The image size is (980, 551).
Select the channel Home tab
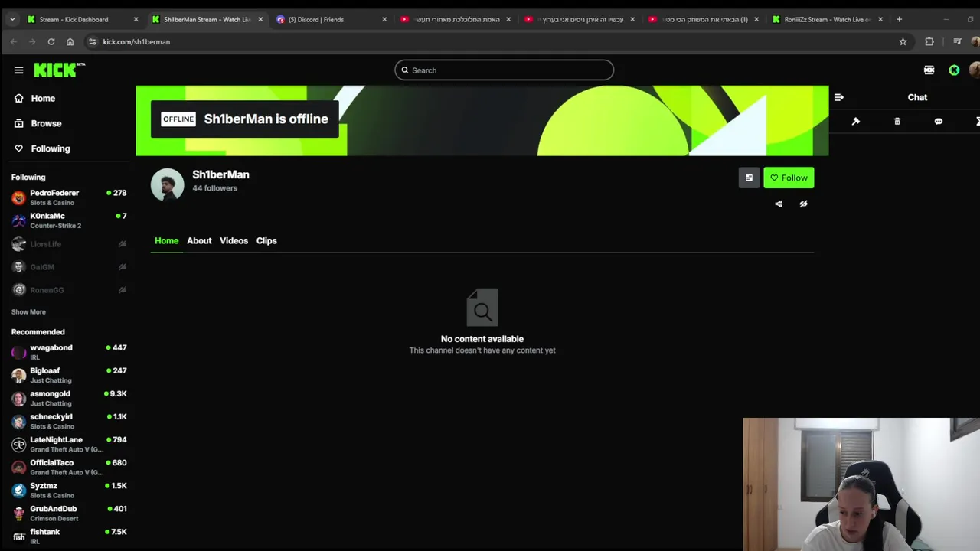click(166, 240)
